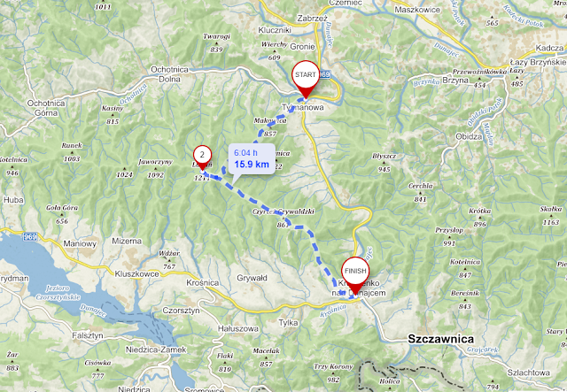Click the Szczawnica town label
This screenshot has height=392, width=567.
[441, 339]
